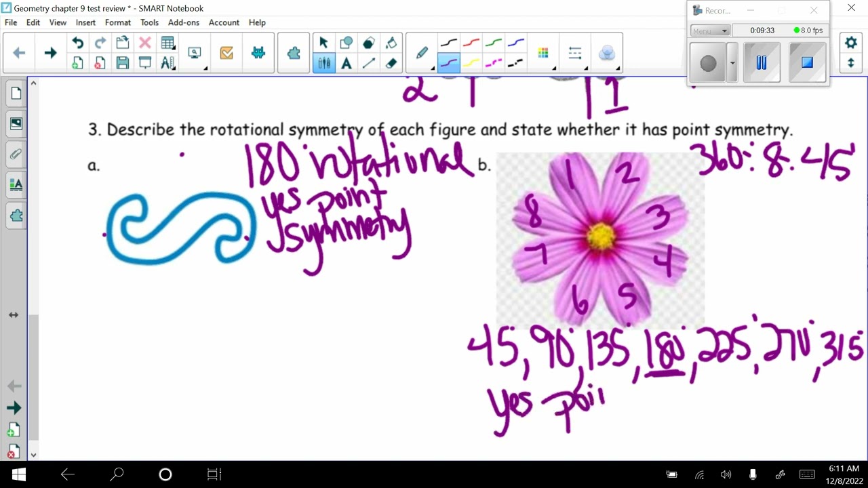Image resolution: width=868 pixels, height=488 pixels.
Task: Open a file with the folder icon
Action: pos(122,43)
